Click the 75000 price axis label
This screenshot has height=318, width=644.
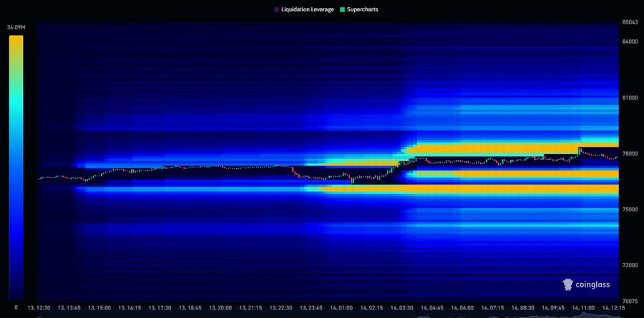[x=630, y=209]
